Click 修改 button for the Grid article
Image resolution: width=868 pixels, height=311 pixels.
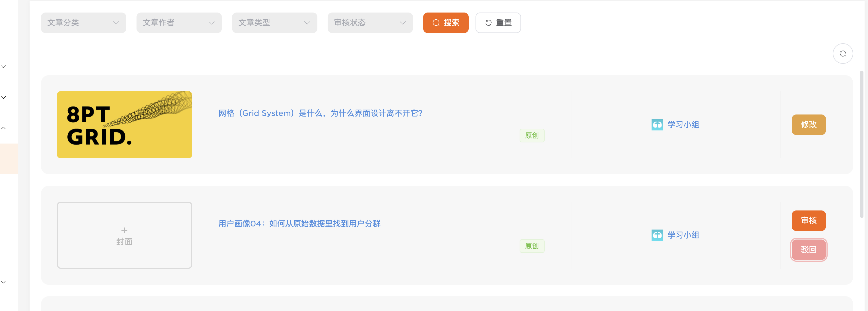click(808, 125)
